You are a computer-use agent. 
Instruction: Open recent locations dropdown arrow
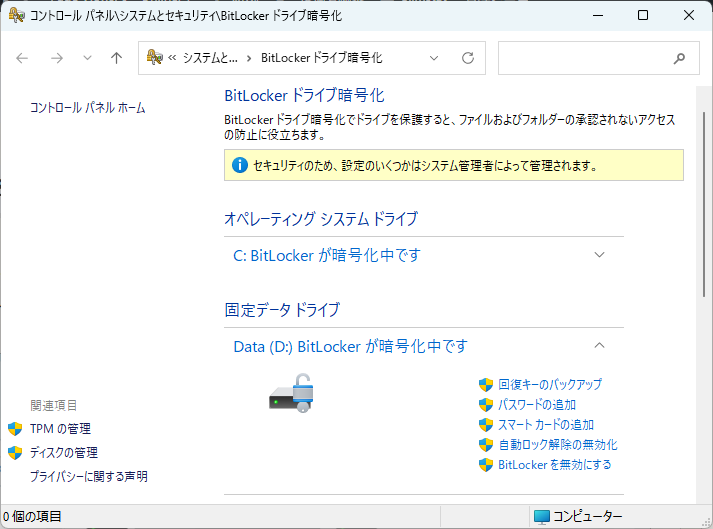[x=87, y=58]
